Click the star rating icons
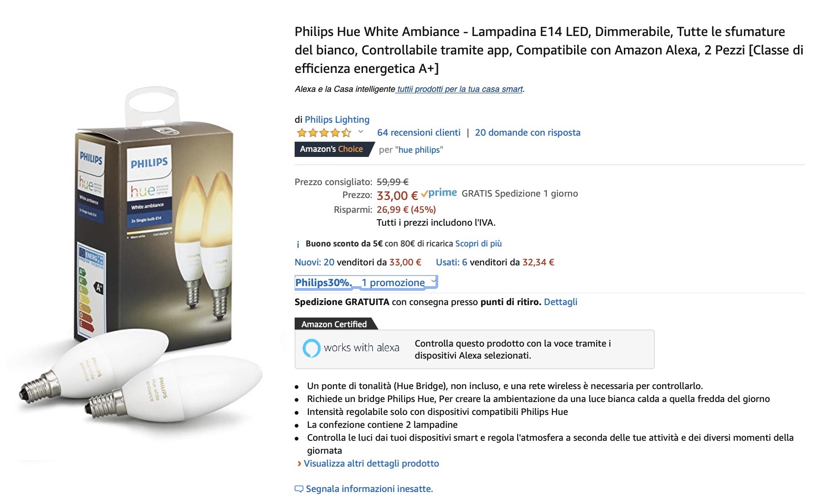816x504 pixels. coord(324,133)
